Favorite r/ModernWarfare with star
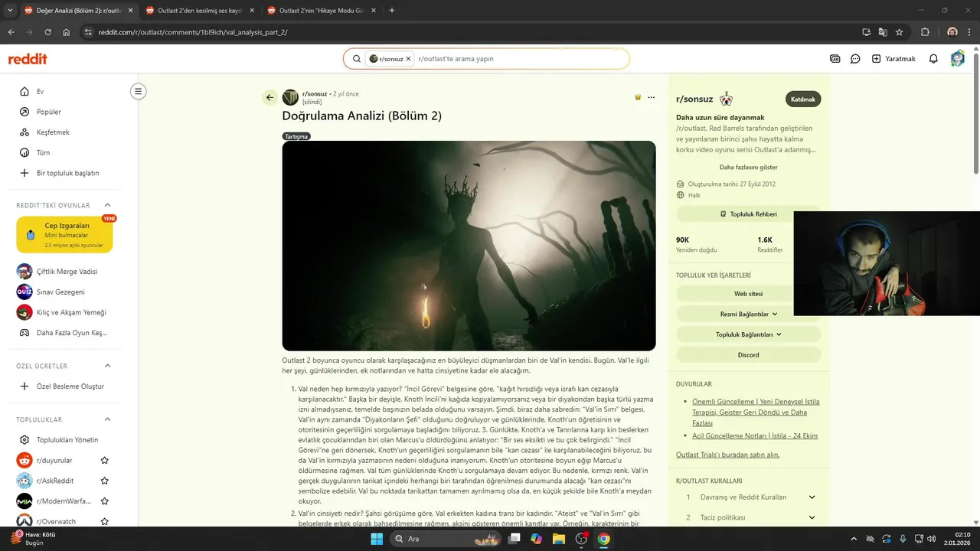The image size is (980, 551). 105,501
